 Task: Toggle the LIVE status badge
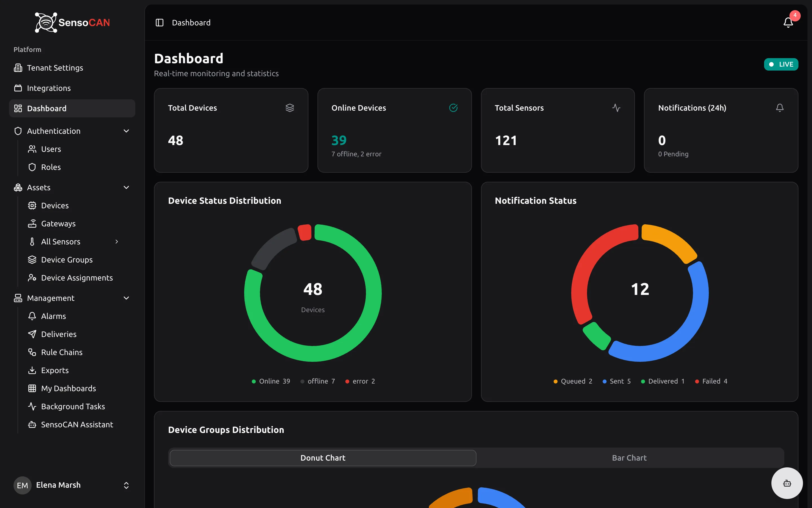click(781, 64)
